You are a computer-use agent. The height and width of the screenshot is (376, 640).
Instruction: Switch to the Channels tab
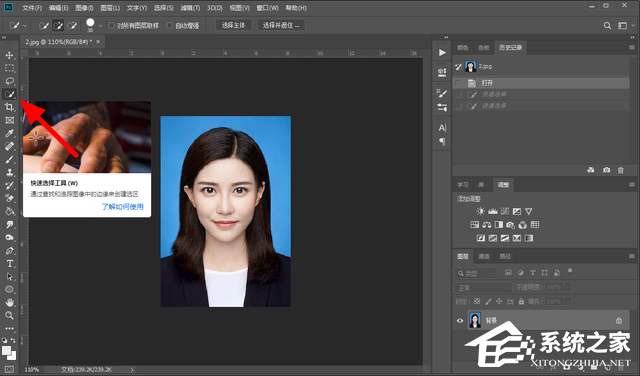pos(484,256)
